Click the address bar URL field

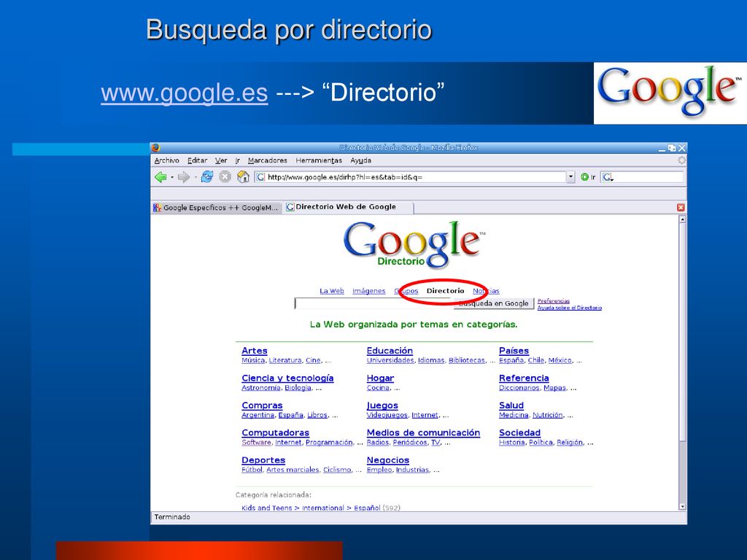coord(415,177)
